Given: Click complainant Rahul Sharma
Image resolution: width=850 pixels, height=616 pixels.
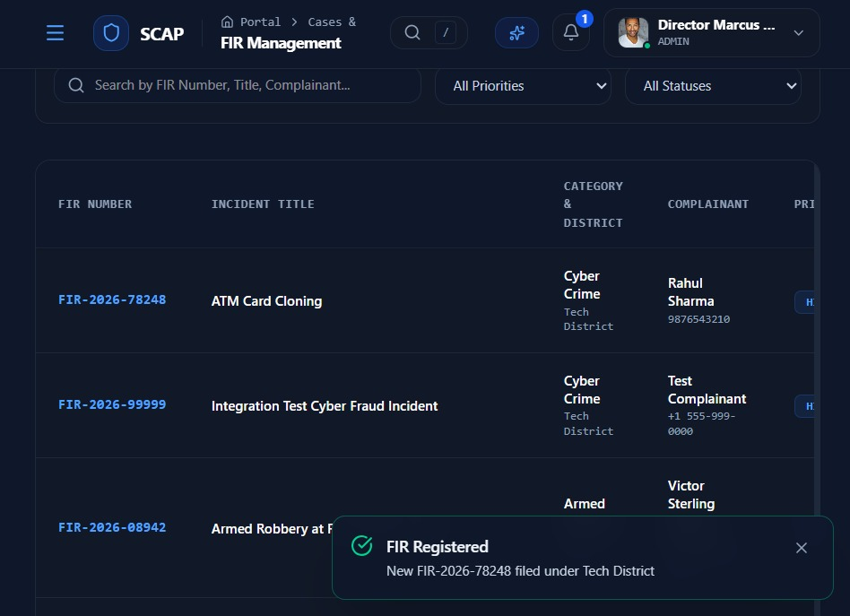Looking at the screenshot, I should 690,291.
